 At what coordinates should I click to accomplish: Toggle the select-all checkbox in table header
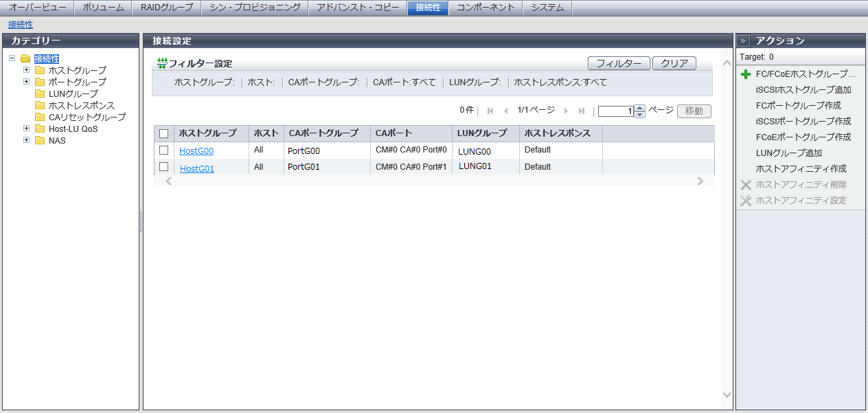163,133
